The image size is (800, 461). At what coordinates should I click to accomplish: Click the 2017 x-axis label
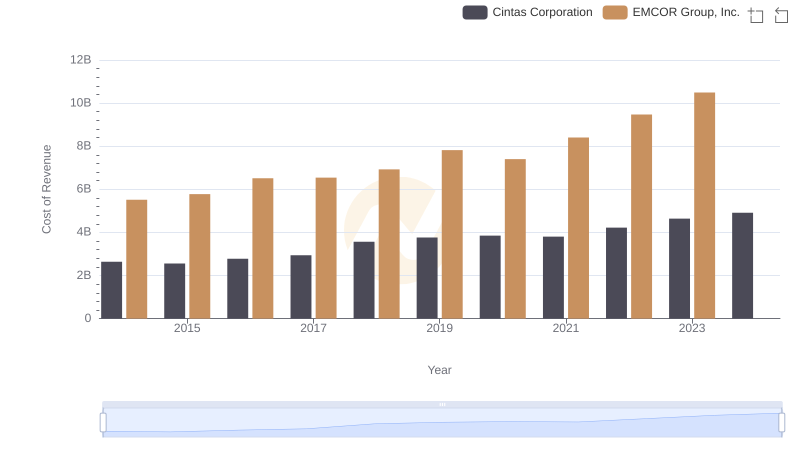[313, 328]
